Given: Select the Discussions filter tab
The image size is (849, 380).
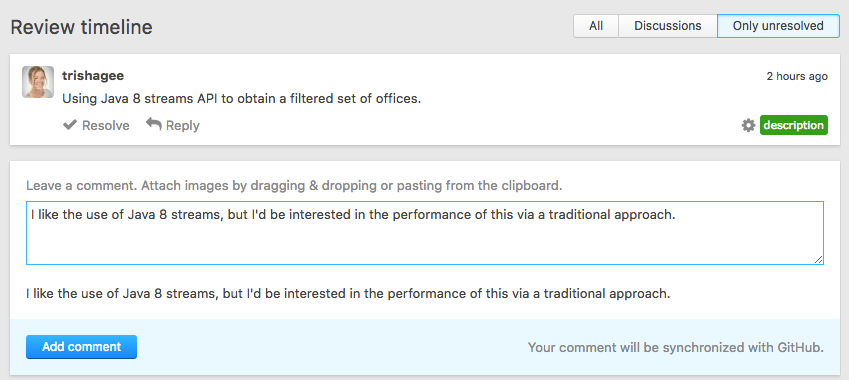Looking at the screenshot, I should click(x=668, y=26).
